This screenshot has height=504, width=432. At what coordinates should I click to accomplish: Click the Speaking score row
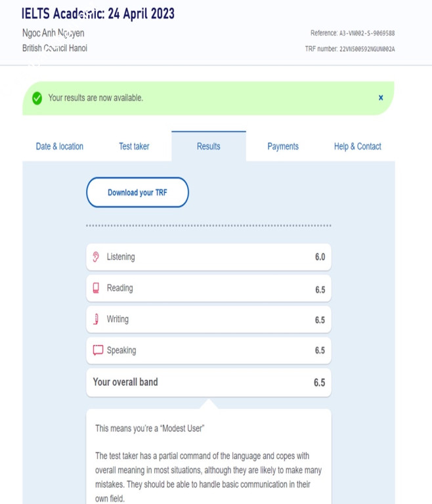(209, 350)
